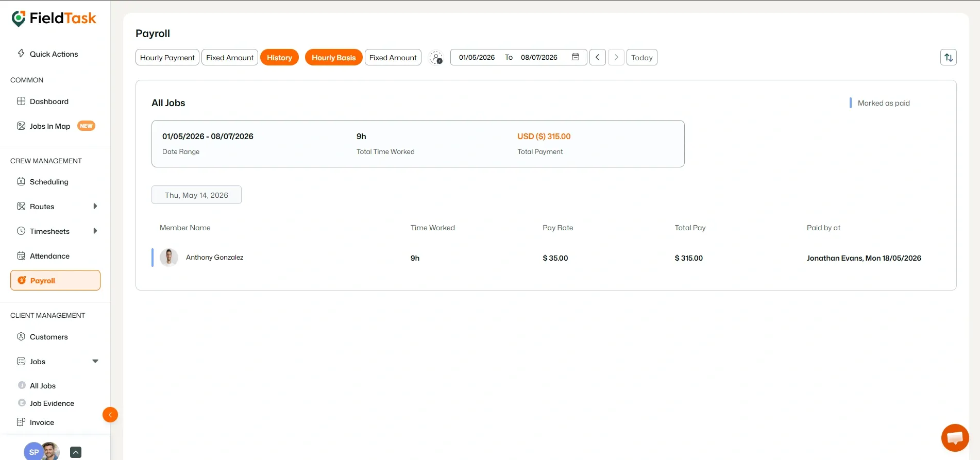Image resolution: width=980 pixels, height=460 pixels.
Task: Click the Invoice document icon
Action: 21,422
